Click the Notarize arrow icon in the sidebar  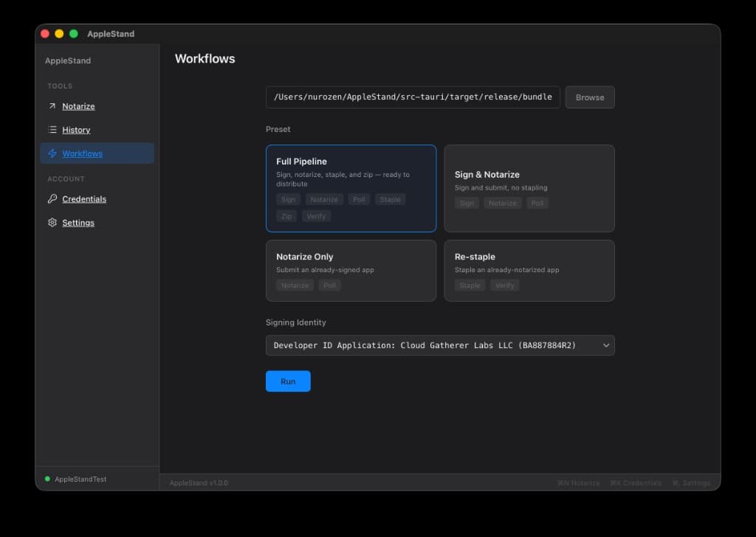pos(51,105)
